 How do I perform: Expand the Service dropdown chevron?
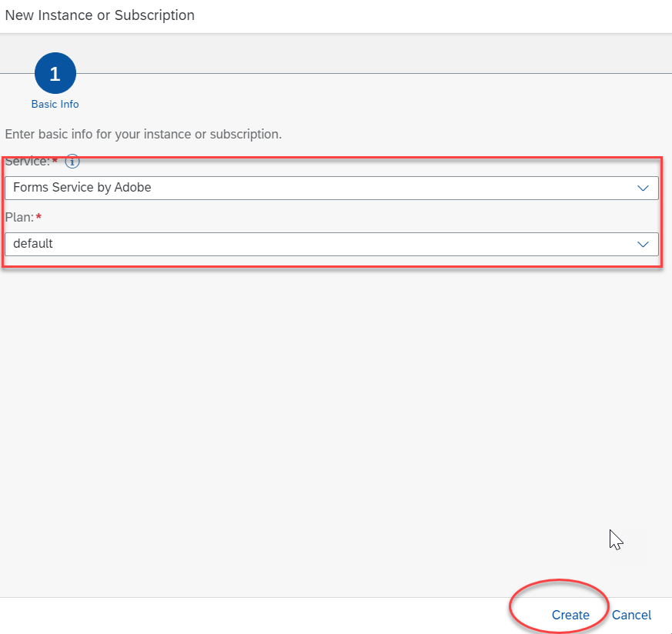[643, 188]
